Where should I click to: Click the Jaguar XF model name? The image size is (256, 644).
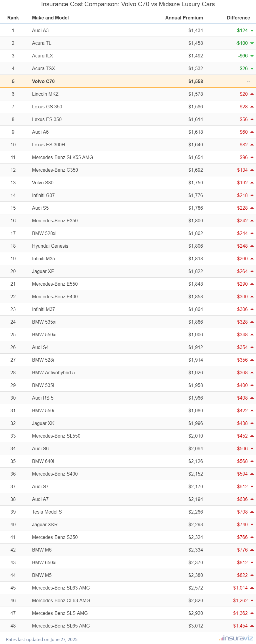click(x=43, y=271)
